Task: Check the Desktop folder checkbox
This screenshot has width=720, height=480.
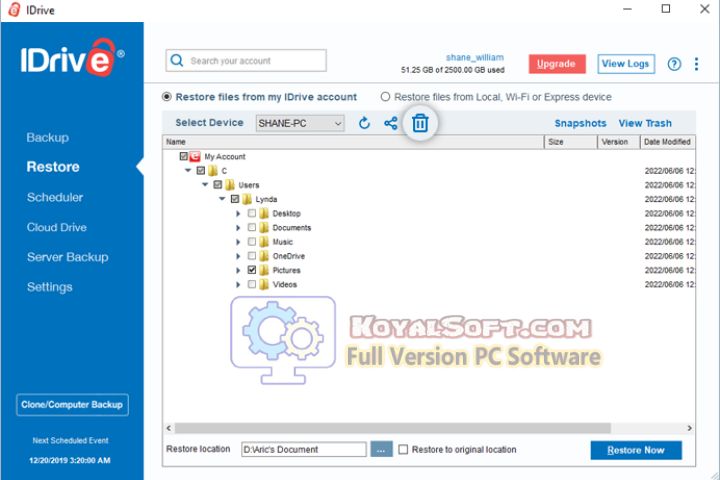Action: (x=252, y=213)
